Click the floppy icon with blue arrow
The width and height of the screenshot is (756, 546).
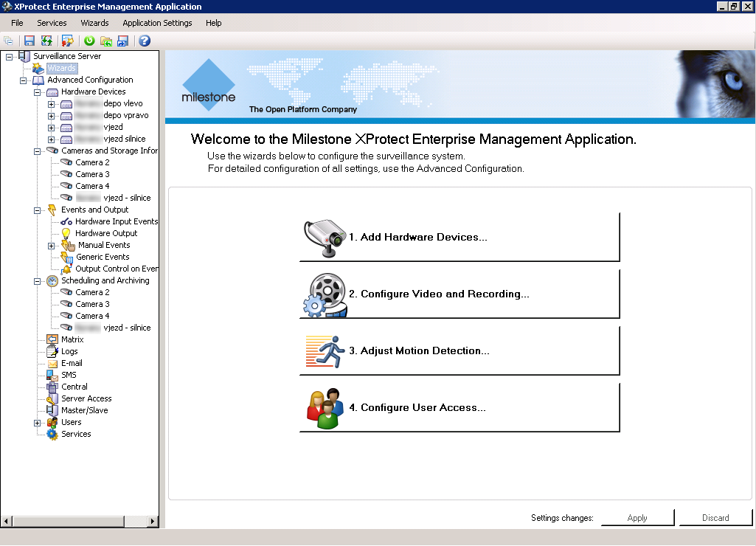[123, 41]
